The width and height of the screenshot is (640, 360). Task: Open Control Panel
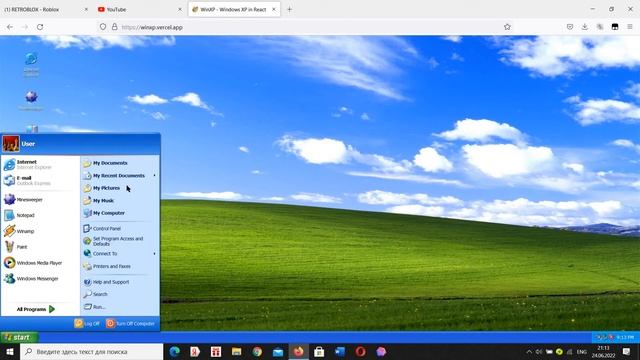pyautogui.click(x=120, y=229)
